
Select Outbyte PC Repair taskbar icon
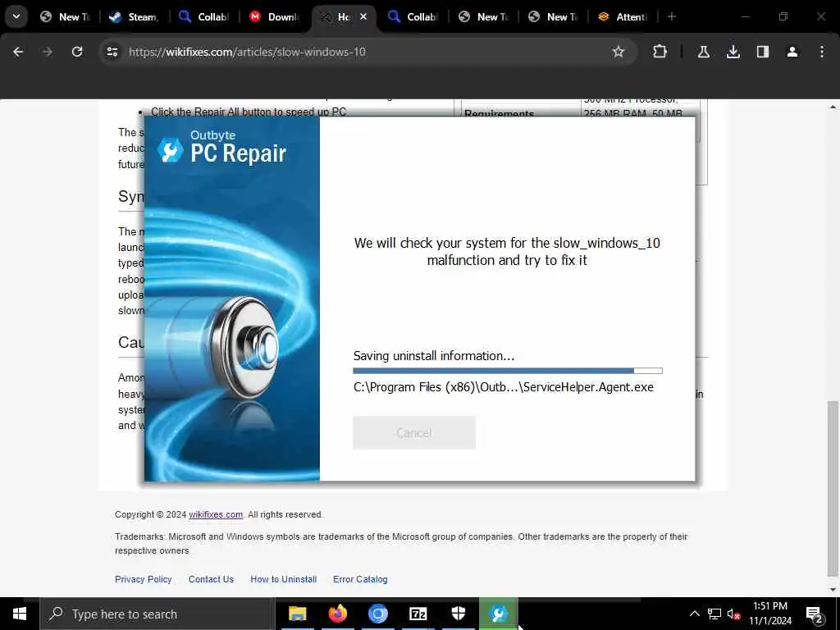pyautogui.click(x=498, y=614)
